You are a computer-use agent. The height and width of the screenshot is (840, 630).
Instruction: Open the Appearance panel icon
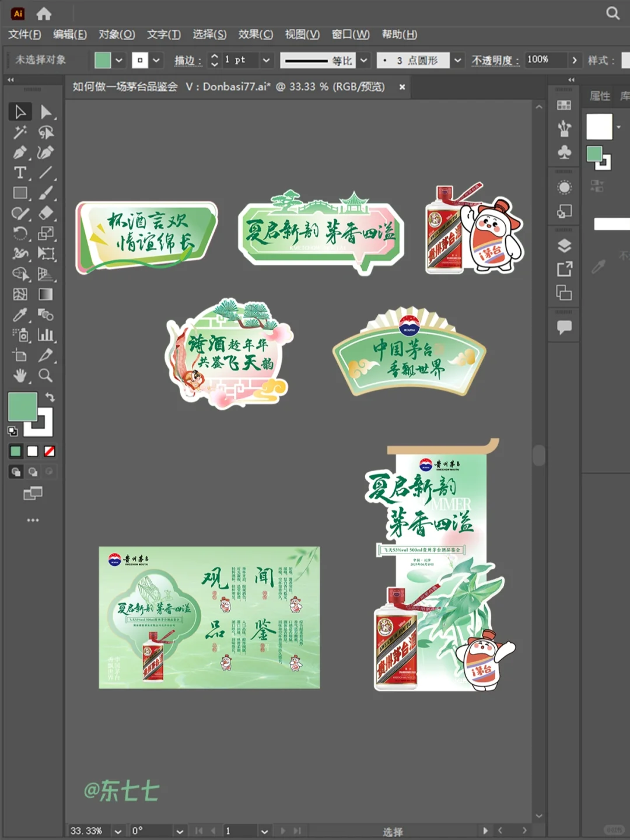click(x=564, y=187)
